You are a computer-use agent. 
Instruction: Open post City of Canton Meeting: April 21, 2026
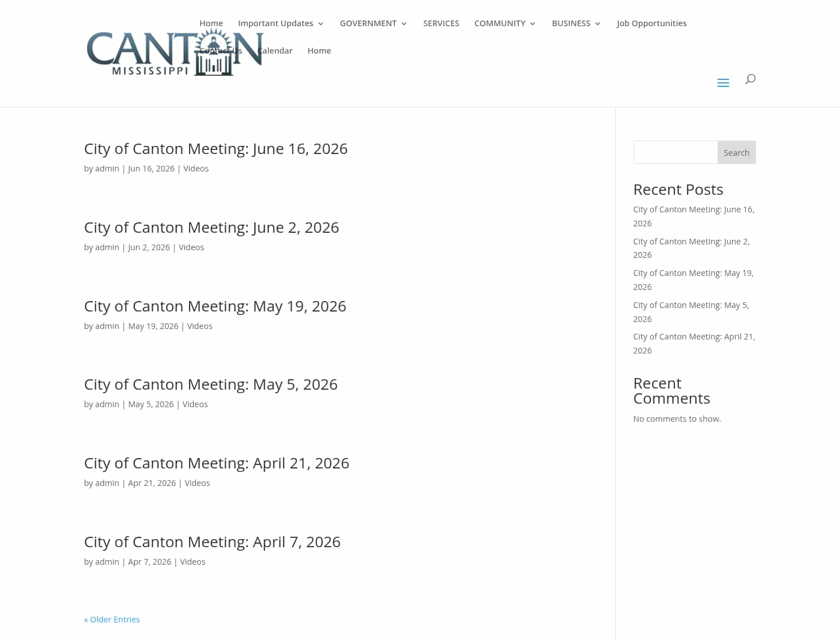click(216, 463)
